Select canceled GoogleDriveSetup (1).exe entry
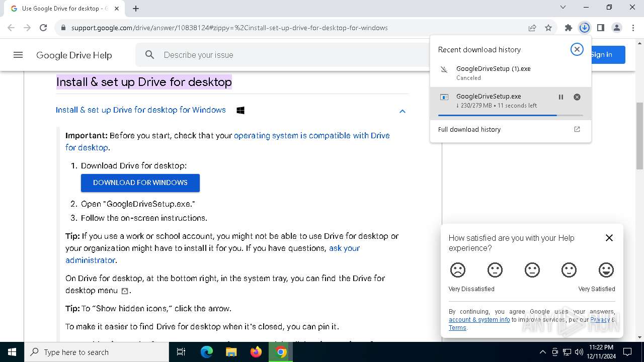644x362 pixels. coord(511,72)
